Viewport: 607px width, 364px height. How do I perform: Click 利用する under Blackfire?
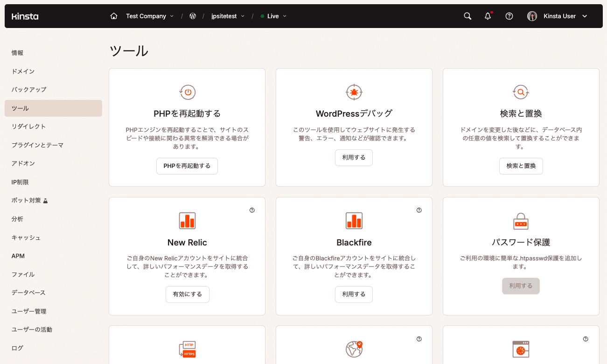pyautogui.click(x=354, y=294)
